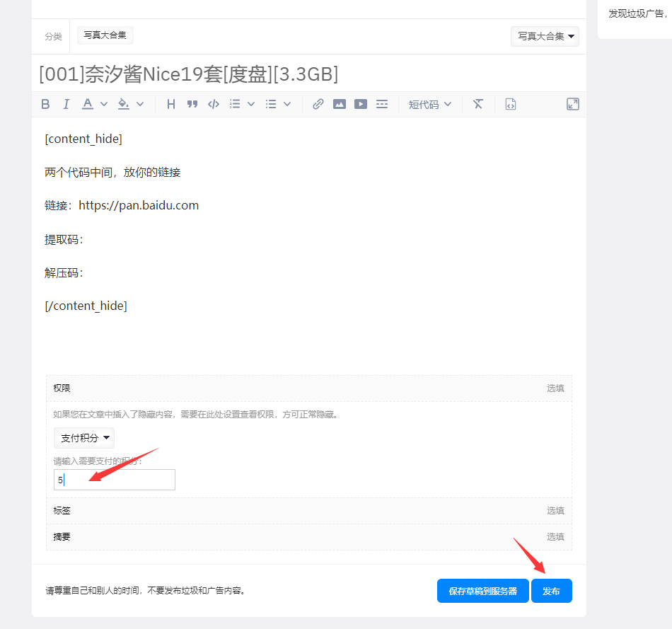
Task: Open the 写真大合集 category dropdown
Action: pos(545,36)
